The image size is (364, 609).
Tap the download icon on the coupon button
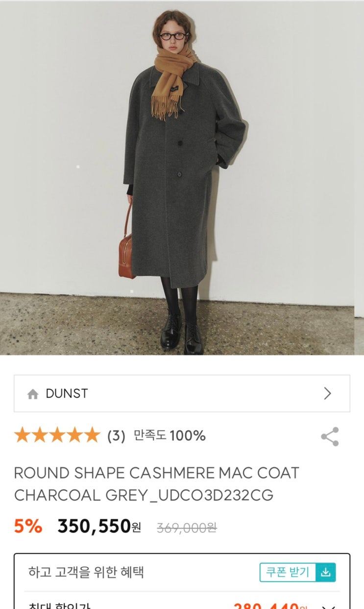(326, 572)
